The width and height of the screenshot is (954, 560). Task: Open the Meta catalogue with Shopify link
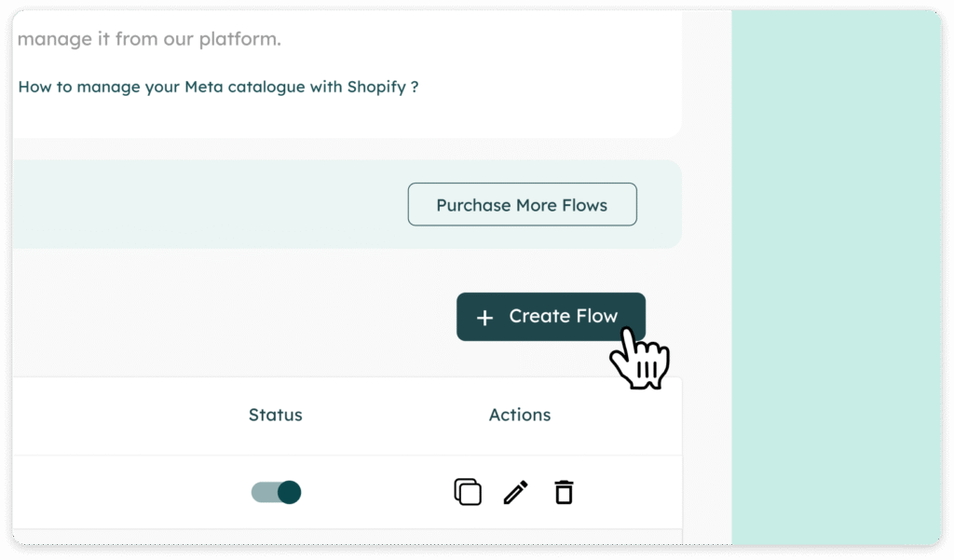[218, 87]
